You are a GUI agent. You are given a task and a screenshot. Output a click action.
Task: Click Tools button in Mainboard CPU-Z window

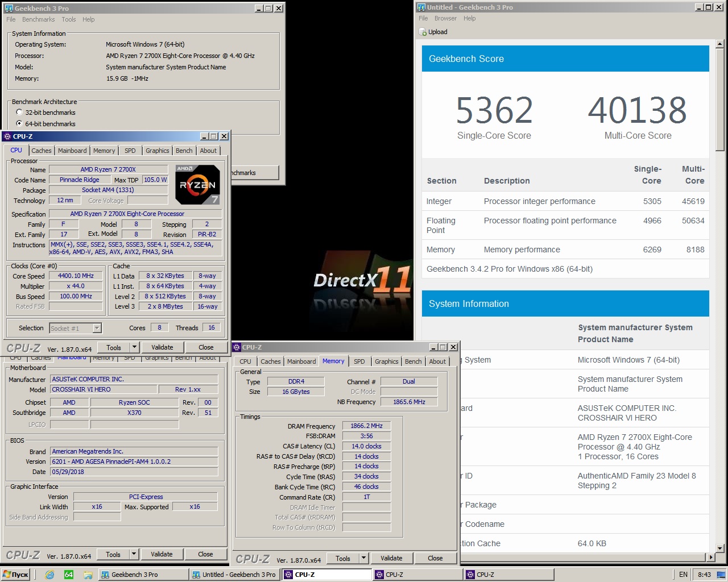coord(113,554)
